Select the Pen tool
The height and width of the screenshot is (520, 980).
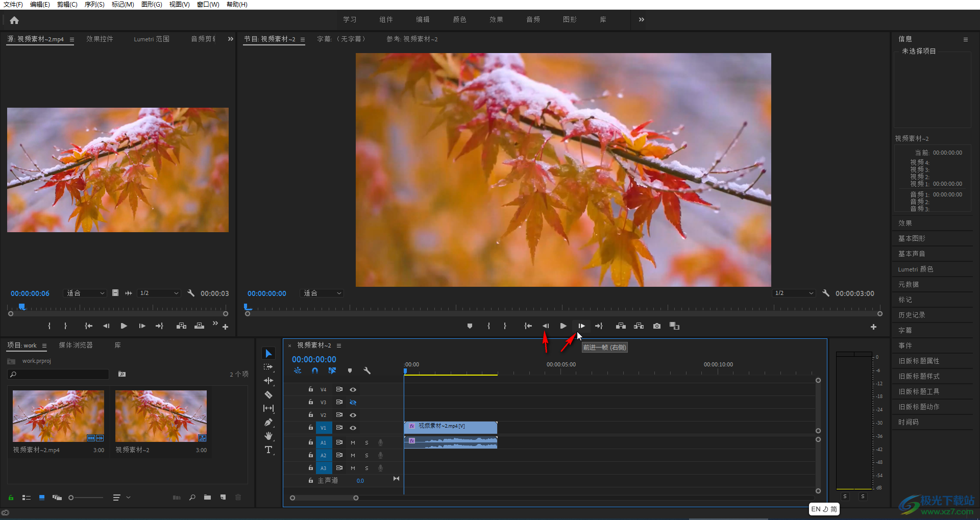point(268,422)
